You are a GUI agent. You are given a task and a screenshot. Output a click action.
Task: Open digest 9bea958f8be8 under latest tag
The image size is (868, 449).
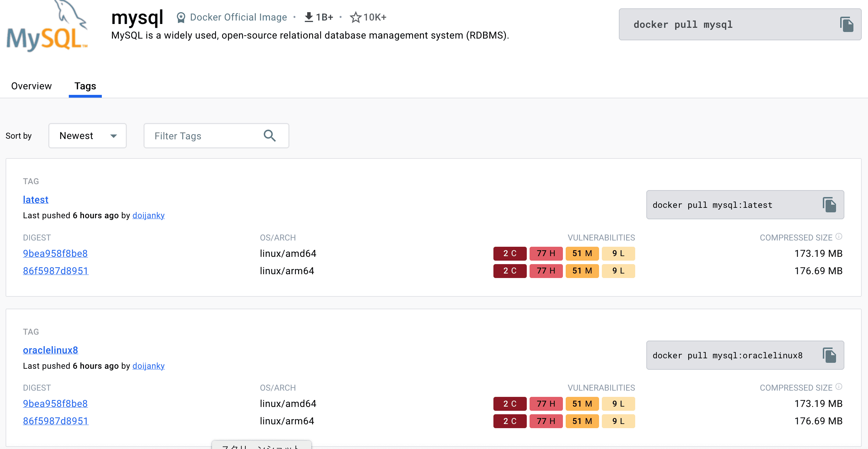[55, 253]
